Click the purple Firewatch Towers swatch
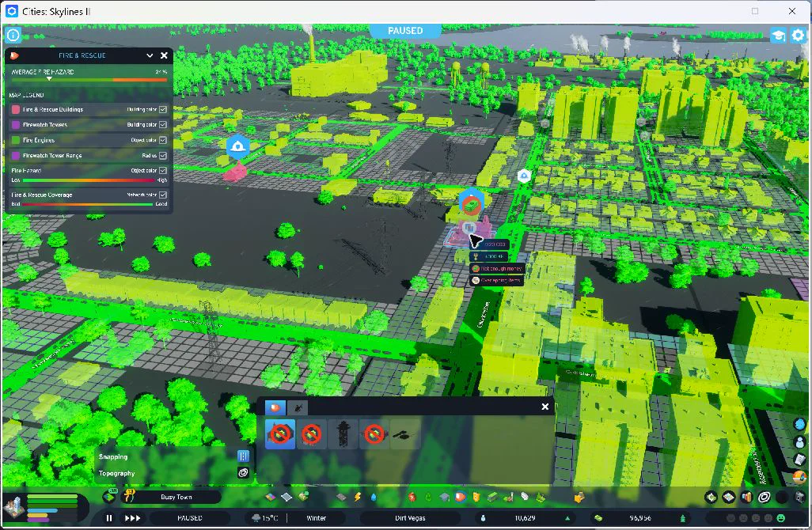 (x=16, y=125)
